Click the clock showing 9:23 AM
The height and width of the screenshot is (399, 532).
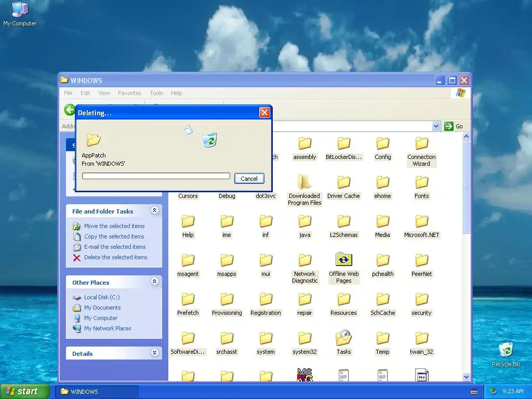point(513,391)
